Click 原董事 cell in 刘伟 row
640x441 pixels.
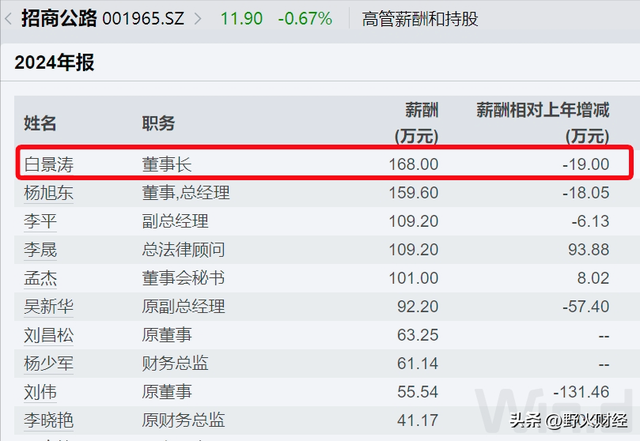(167, 392)
